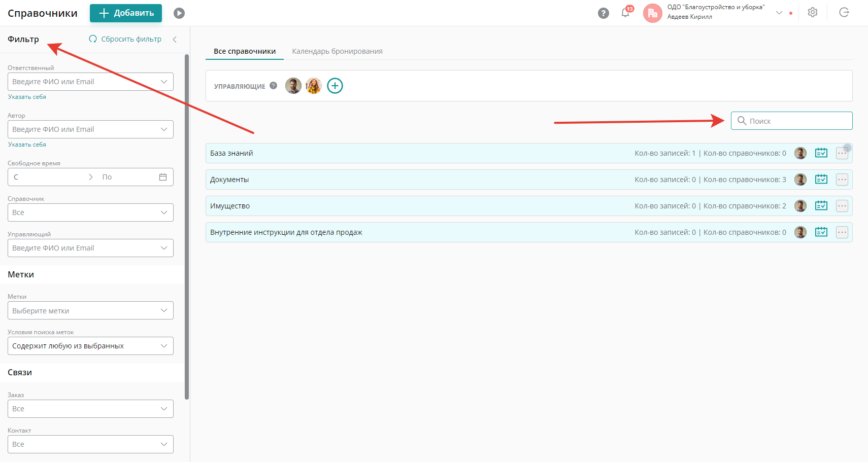
Task: Open more options menu for Документы
Action: click(x=842, y=180)
